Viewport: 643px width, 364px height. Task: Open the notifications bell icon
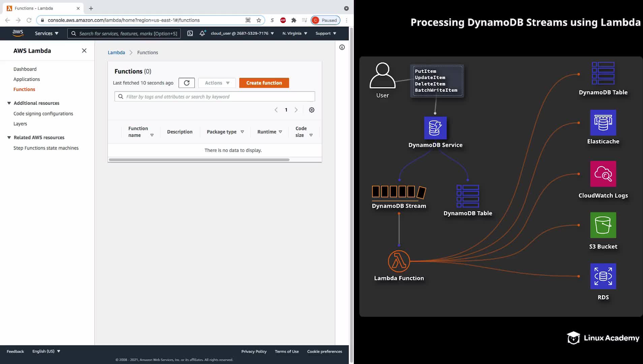(x=202, y=33)
